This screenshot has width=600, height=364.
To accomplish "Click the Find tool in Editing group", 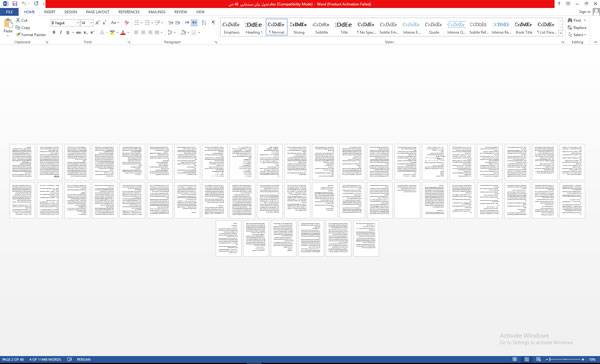I will coord(575,20).
